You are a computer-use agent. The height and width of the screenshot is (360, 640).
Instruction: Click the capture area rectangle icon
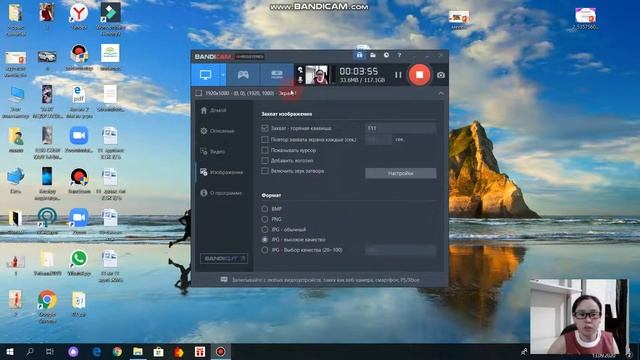(199, 93)
